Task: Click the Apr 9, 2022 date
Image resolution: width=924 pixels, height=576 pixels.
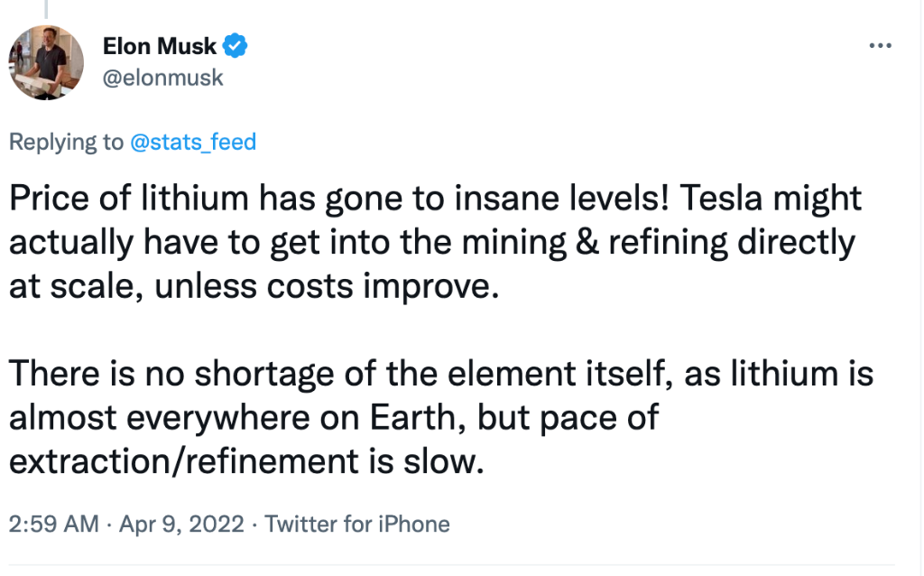Action: pyautogui.click(x=184, y=524)
